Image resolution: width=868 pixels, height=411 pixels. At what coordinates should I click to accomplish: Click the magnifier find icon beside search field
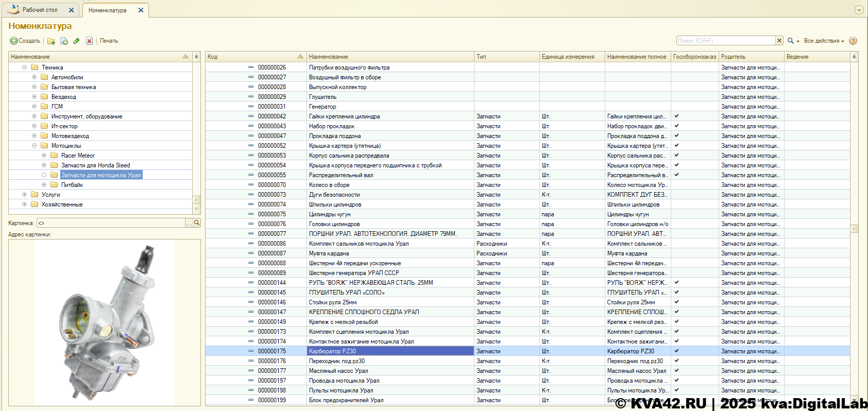pos(791,41)
